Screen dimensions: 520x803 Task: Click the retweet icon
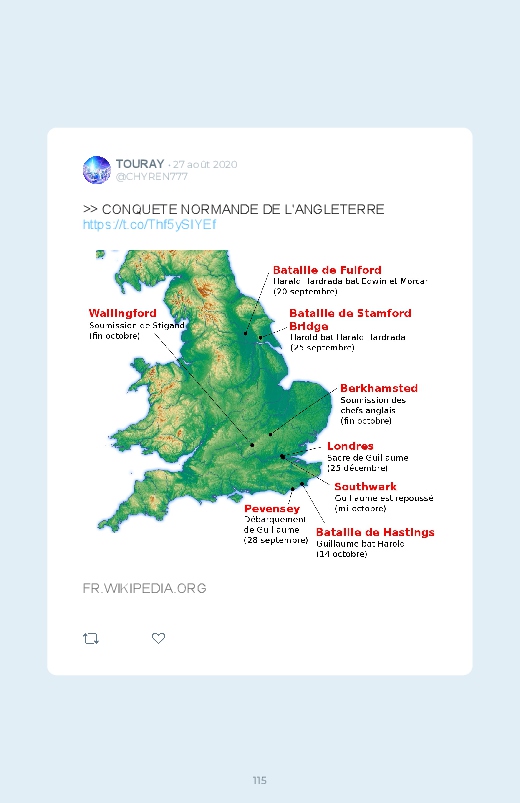91,638
